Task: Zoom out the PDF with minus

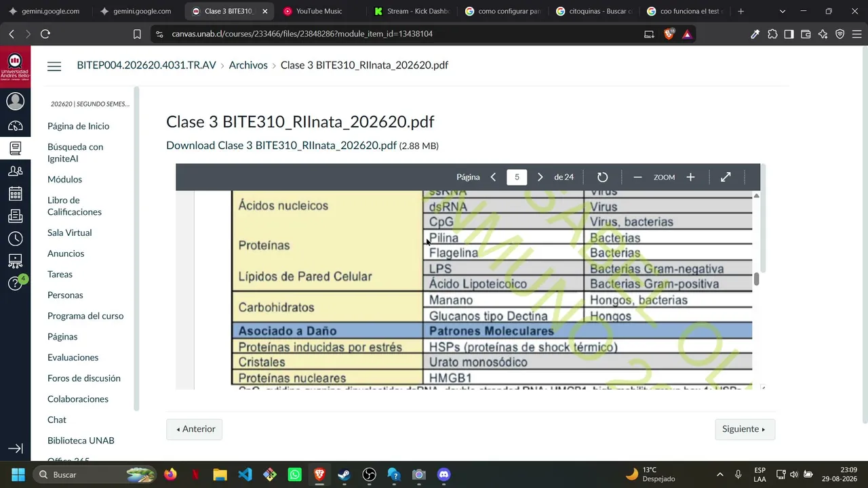Action: coord(637,177)
